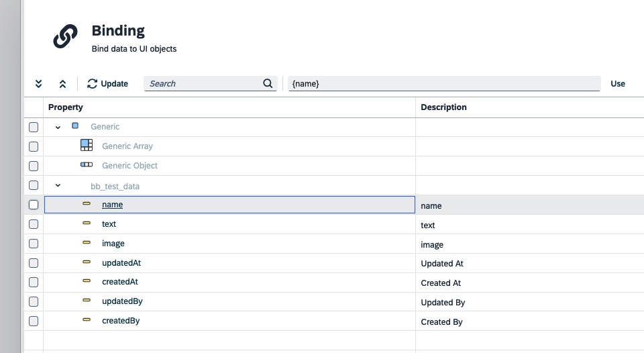The height and width of the screenshot is (353, 644).
Task: Click the Description column header
Action: tap(443, 107)
